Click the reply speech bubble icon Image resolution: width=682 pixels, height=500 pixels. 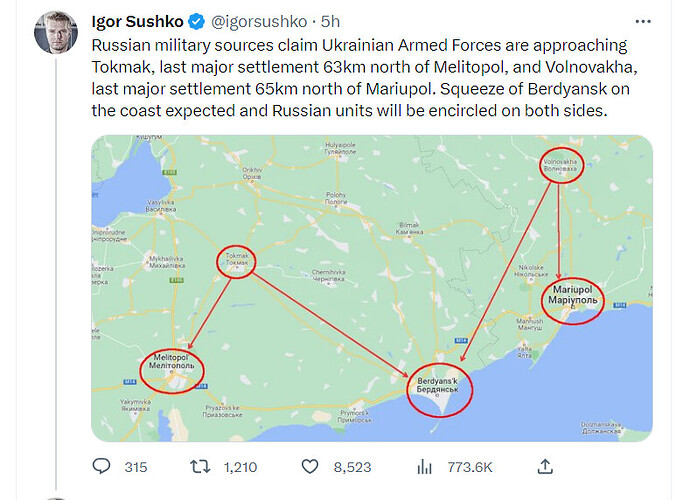pos(101,467)
